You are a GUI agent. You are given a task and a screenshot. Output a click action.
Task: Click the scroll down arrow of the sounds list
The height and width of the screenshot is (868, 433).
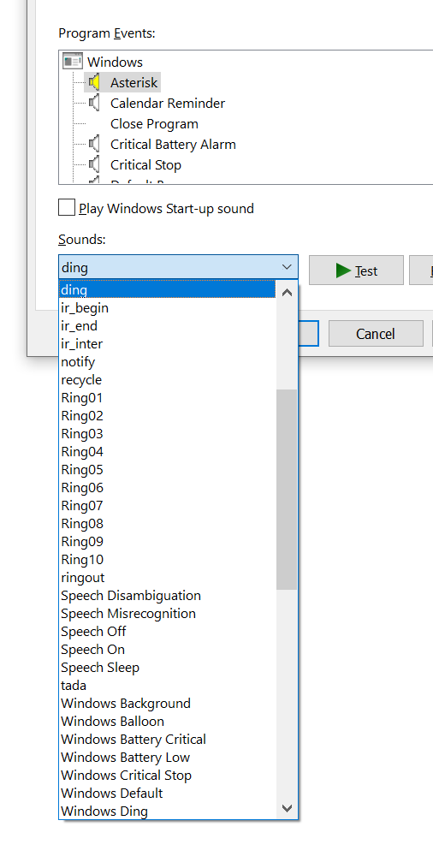click(x=287, y=808)
